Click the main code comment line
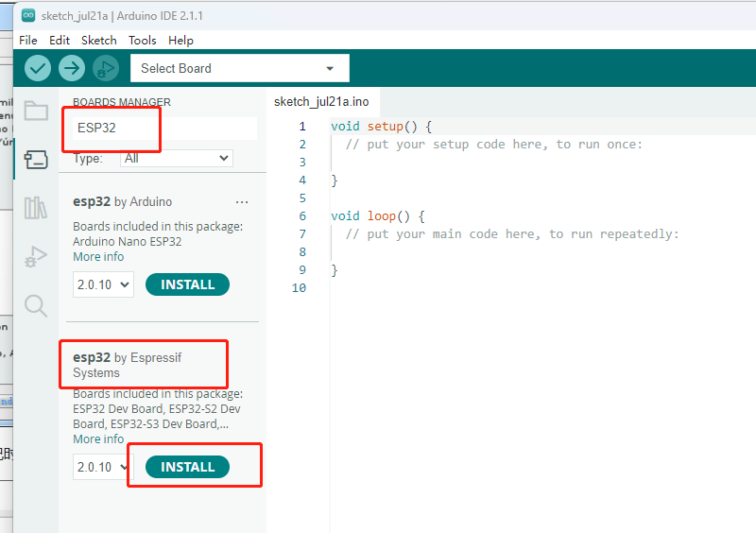This screenshot has height=533, width=756. click(x=512, y=234)
